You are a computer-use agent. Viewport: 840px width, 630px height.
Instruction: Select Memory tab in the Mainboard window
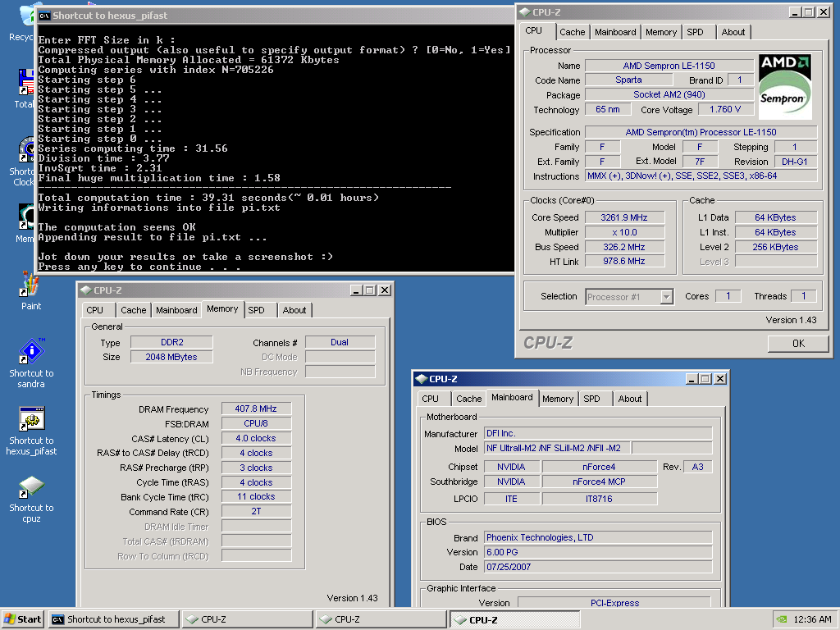[x=558, y=399]
